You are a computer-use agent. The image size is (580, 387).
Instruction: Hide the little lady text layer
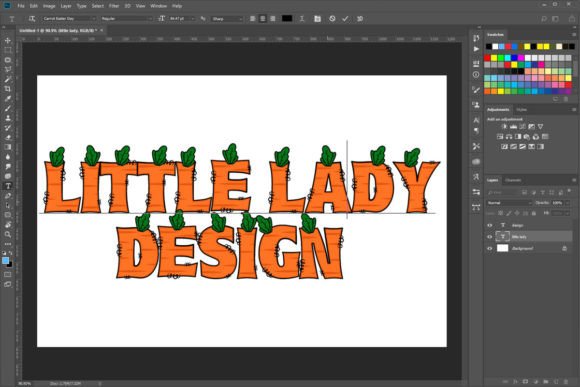point(490,237)
